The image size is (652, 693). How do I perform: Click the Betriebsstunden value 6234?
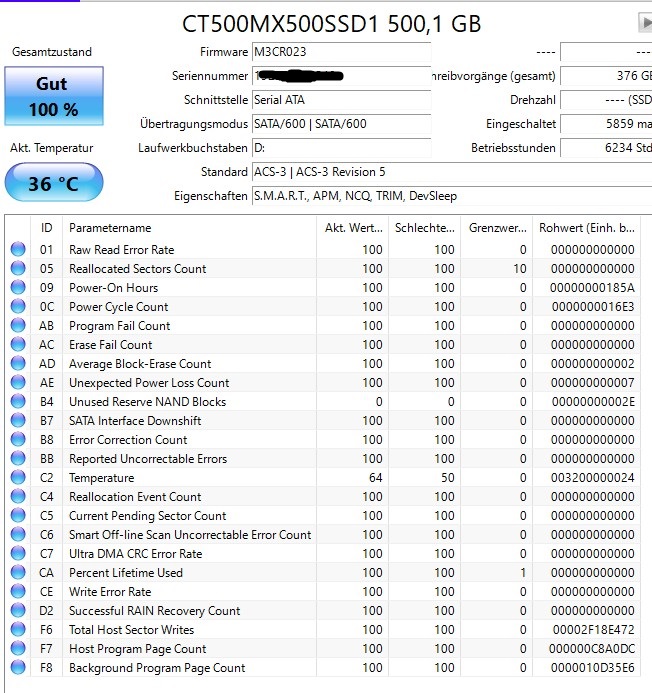[x=606, y=148]
